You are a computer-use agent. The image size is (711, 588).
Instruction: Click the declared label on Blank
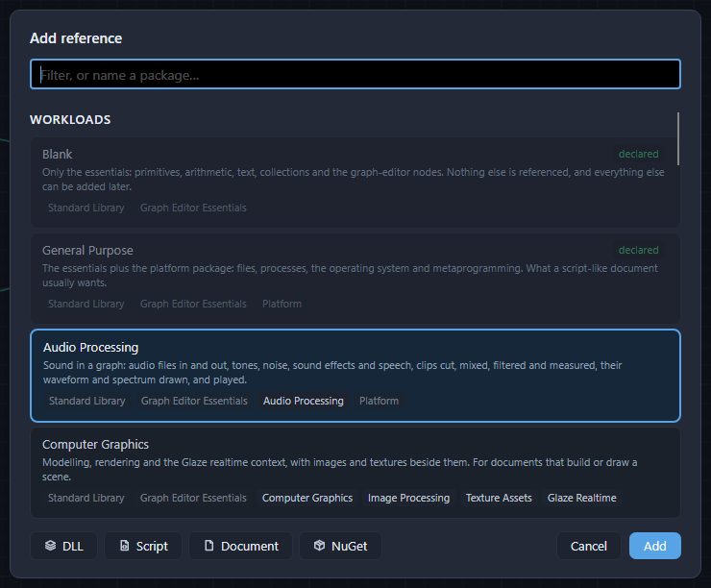(638, 154)
